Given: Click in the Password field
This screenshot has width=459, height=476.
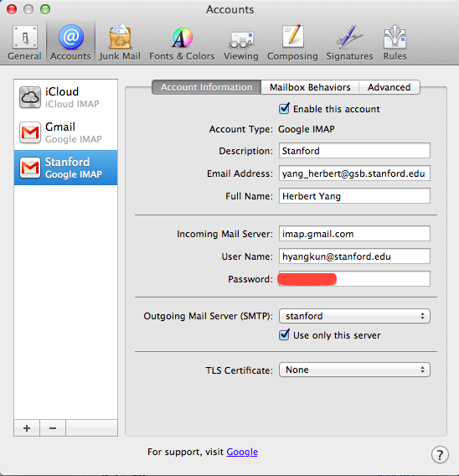Looking at the screenshot, I should pos(354,279).
